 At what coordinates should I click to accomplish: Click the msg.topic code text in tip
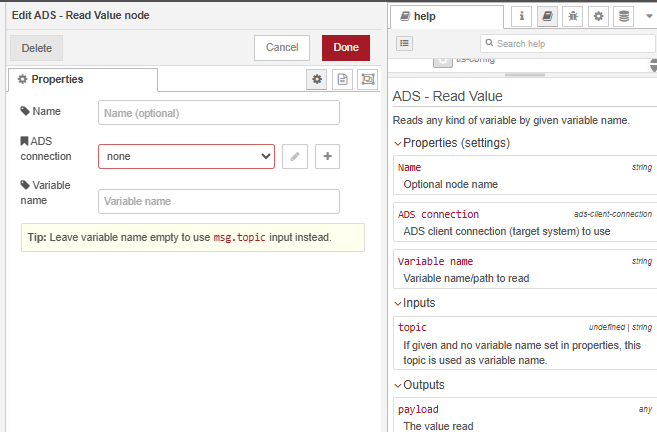(x=239, y=238)
